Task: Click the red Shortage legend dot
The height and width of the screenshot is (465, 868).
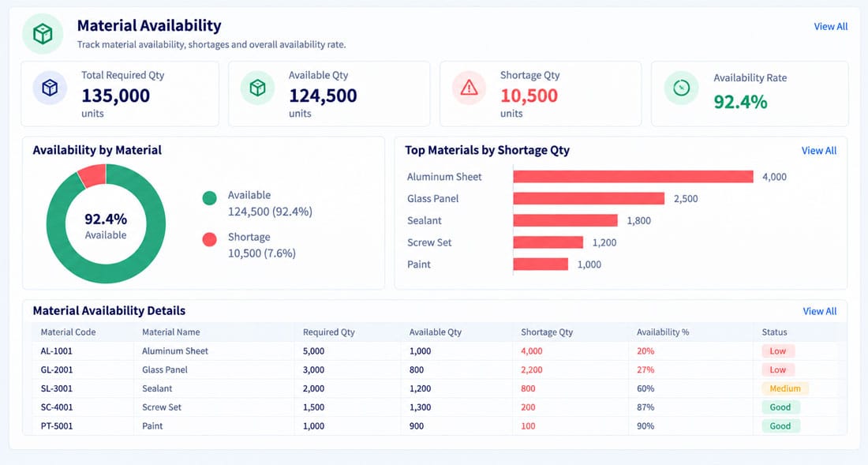Action: pos(209,239)
